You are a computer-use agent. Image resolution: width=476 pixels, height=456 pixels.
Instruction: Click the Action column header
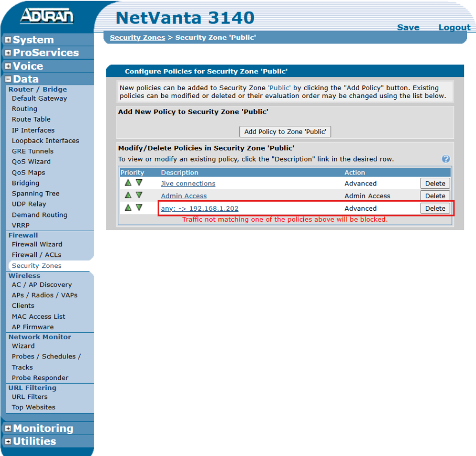pyautogui.click(x=355, y=172)
